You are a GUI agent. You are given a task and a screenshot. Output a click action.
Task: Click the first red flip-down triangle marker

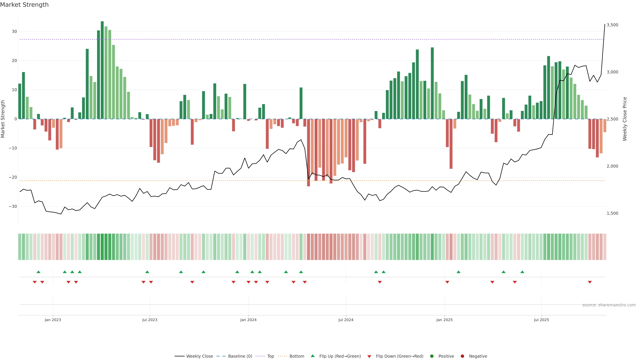coord(35,282)
